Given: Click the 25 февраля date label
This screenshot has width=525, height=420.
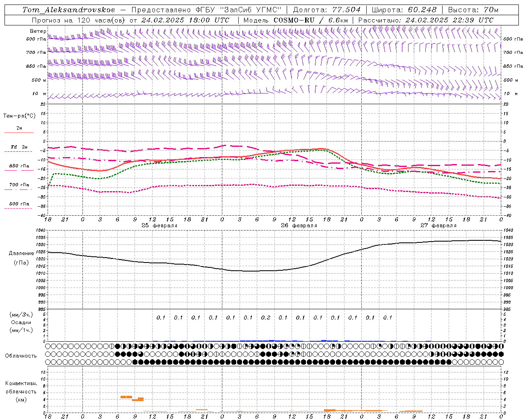Looking at the screenshot, I should click(160, 226).
